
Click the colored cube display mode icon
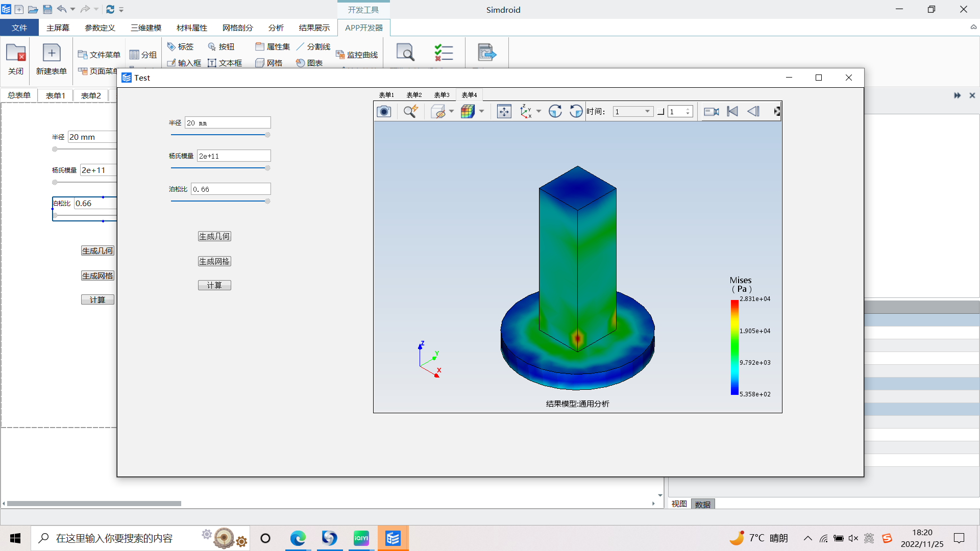click(468, 111)
